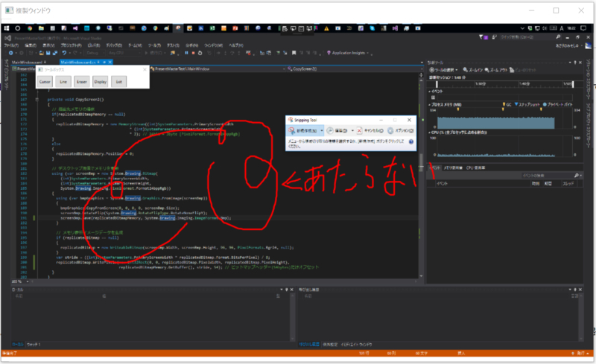Close the MainWindow.xaml.cs tab
This screenshot has width=596, height=364.
coord(110,62)
